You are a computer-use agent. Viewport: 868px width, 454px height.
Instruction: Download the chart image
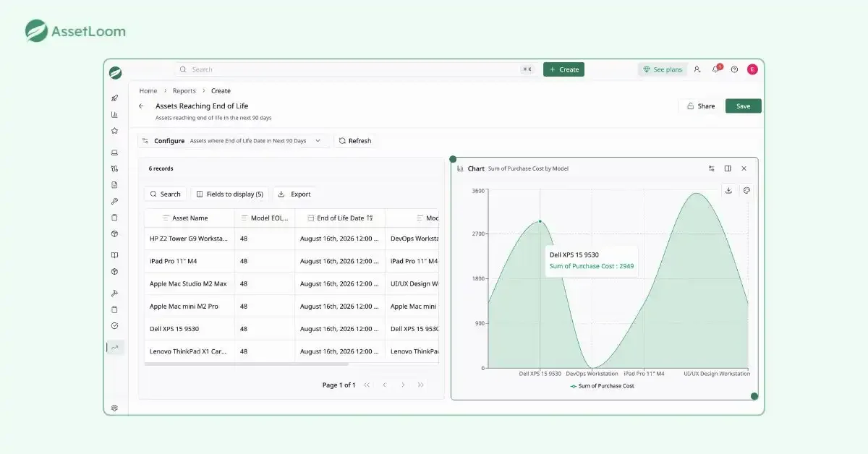[x=728, y=191]
